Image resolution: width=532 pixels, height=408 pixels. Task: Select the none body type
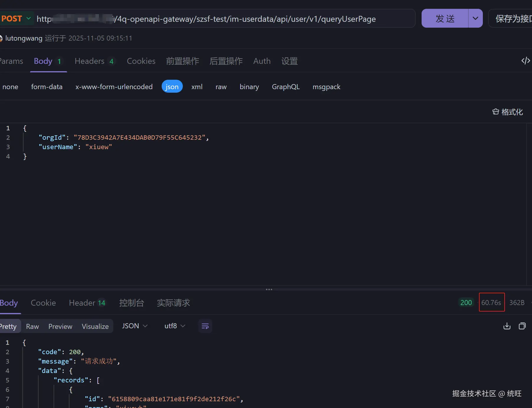point(10,87)
